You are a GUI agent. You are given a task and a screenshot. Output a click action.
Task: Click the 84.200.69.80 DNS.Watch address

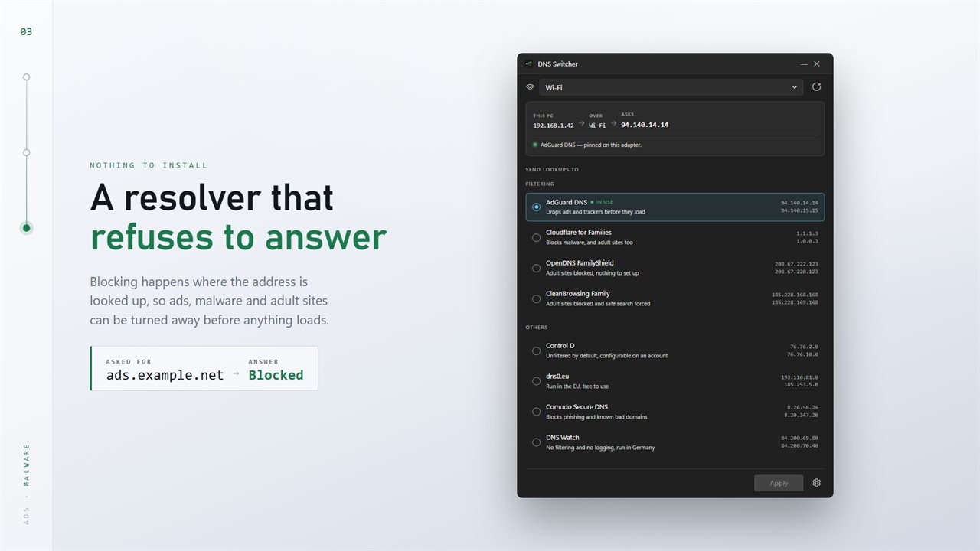click(x=799, y=438)
